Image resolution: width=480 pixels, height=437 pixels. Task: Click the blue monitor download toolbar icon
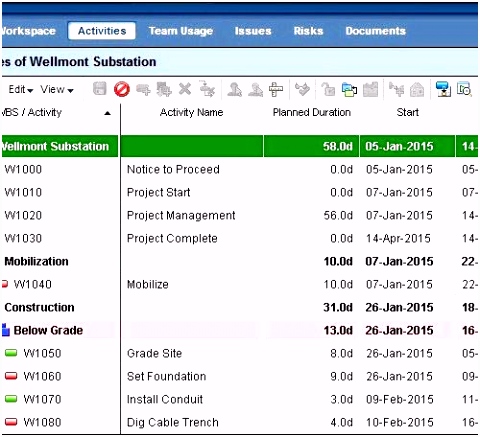[443, 89]
